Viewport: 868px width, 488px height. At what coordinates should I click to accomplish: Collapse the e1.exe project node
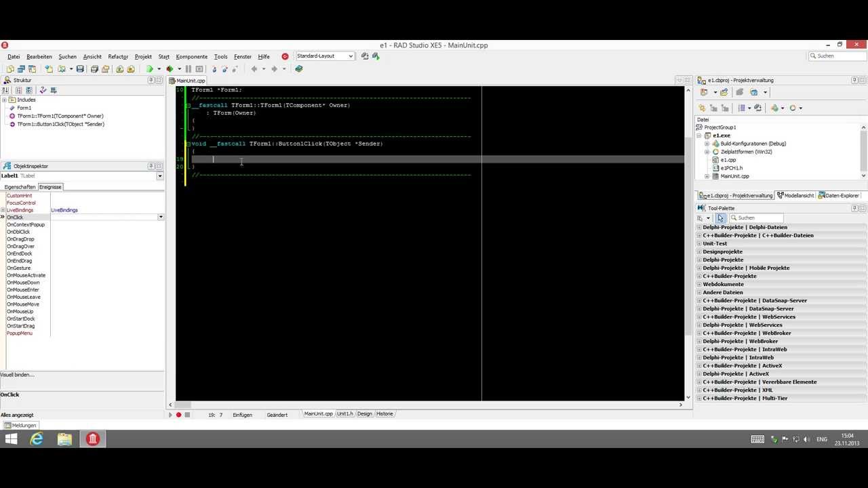[x=699, y=136]
